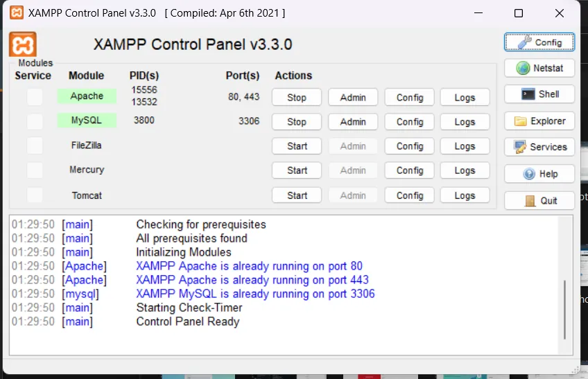Open Services from the sidebar
Image resolution: width=588 pixels, height=379 pixels.
539,147
